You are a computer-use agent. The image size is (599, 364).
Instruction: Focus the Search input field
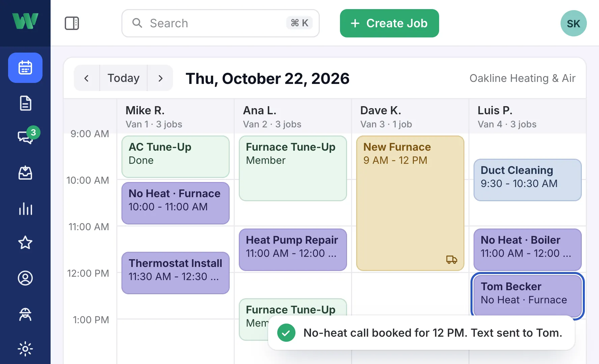coord(220,23)
